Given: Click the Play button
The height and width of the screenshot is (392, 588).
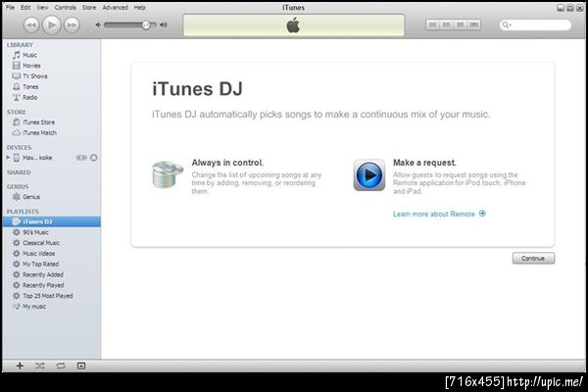Looking at the screenshot, I should pyautogui.click(x=51, y=25).
